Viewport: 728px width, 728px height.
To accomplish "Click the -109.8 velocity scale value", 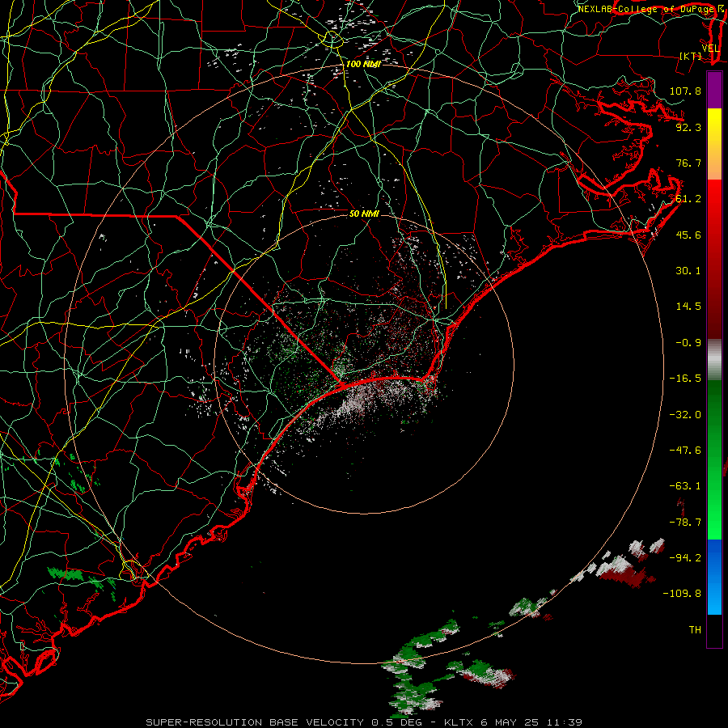I will [x=682, y=594].
